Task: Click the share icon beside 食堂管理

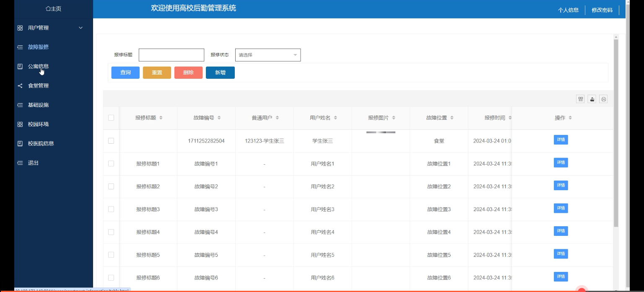Action: pyautogui.click(x=20, y=85)
